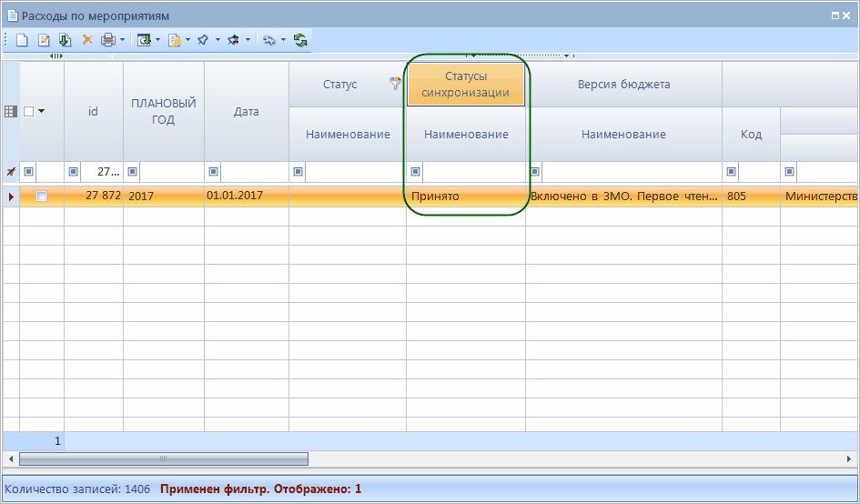Viewport: 860px width, 504px height.
Task: Click the Дата column header
Action: coord(246,111)
